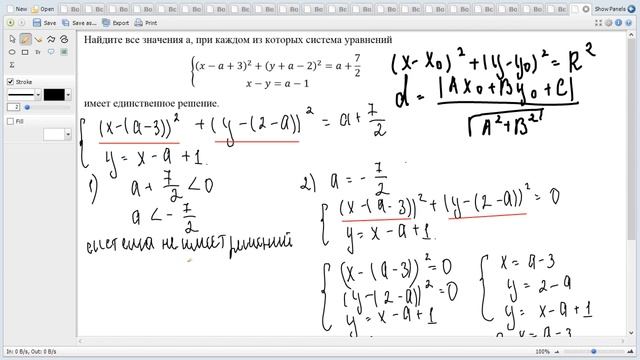
Task: Select the line tool with orange stroke
Action: coord(38,39)
